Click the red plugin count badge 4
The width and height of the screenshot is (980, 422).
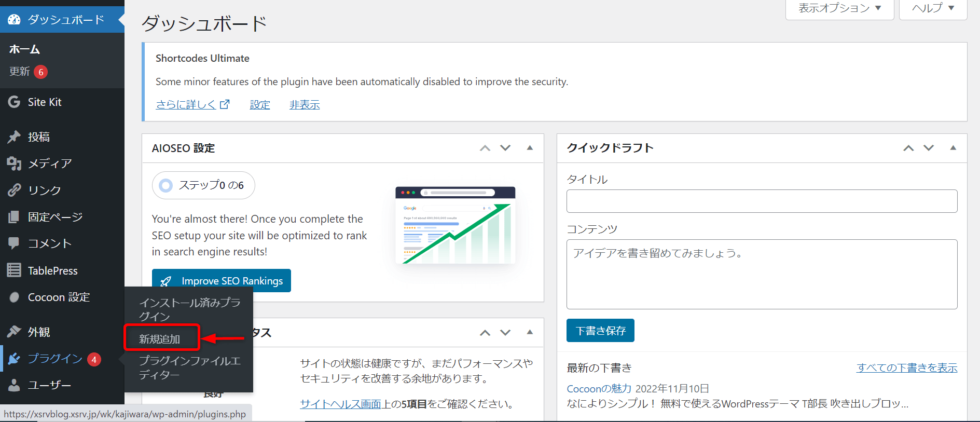tap(94, 359)
